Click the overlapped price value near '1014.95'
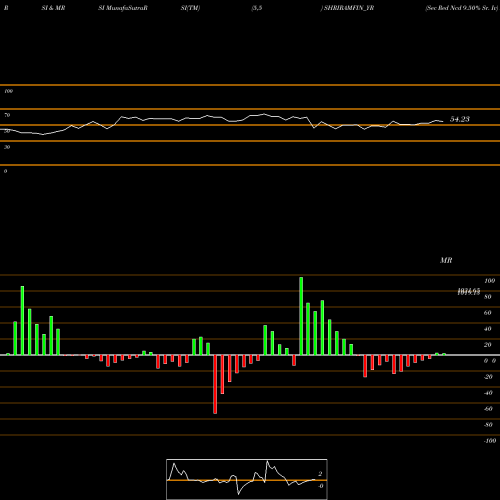500x500 pixels. (x=469, y=292)
